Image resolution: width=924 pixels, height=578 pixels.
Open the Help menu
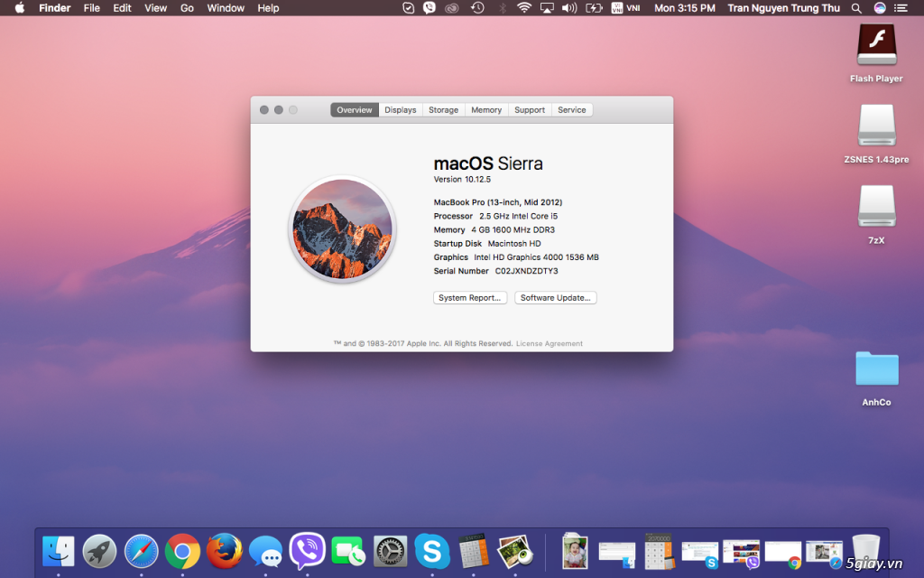point(268,8)
